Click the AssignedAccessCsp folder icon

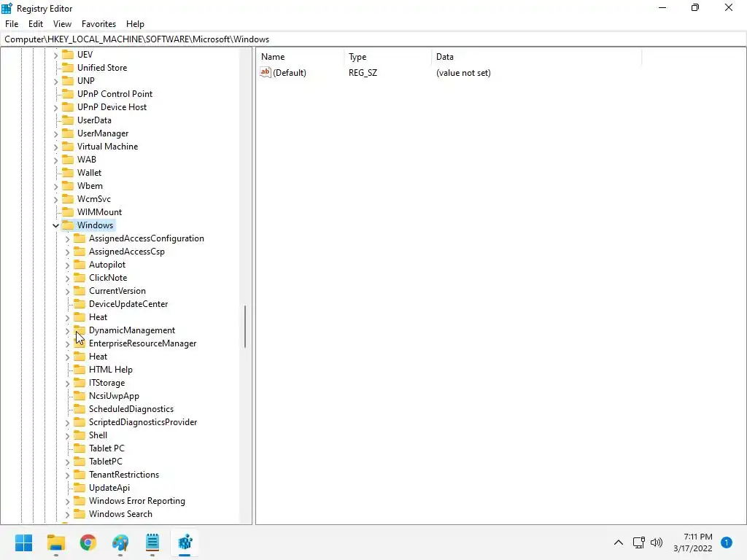click(x=80, y=252)
